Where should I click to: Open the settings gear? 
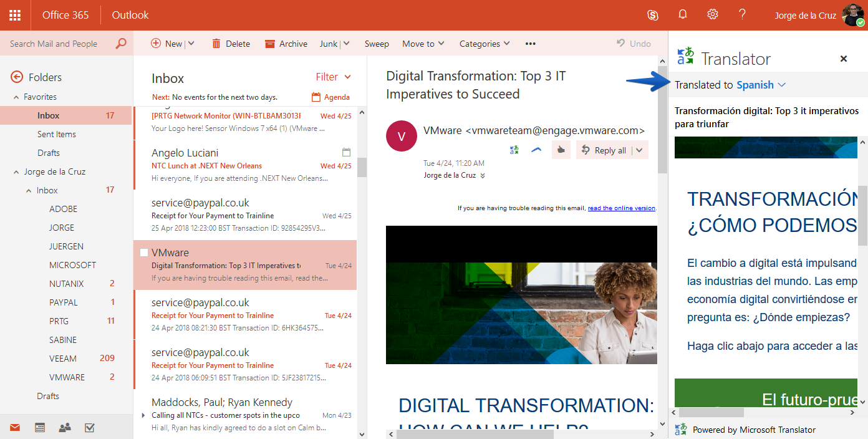tap(713, 15)
